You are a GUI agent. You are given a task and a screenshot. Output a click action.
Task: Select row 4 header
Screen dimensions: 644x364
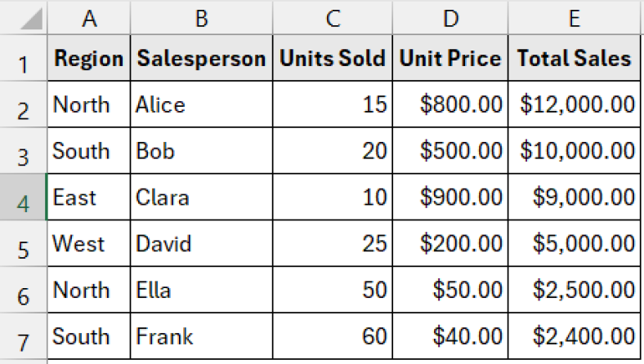coord(24,197)
